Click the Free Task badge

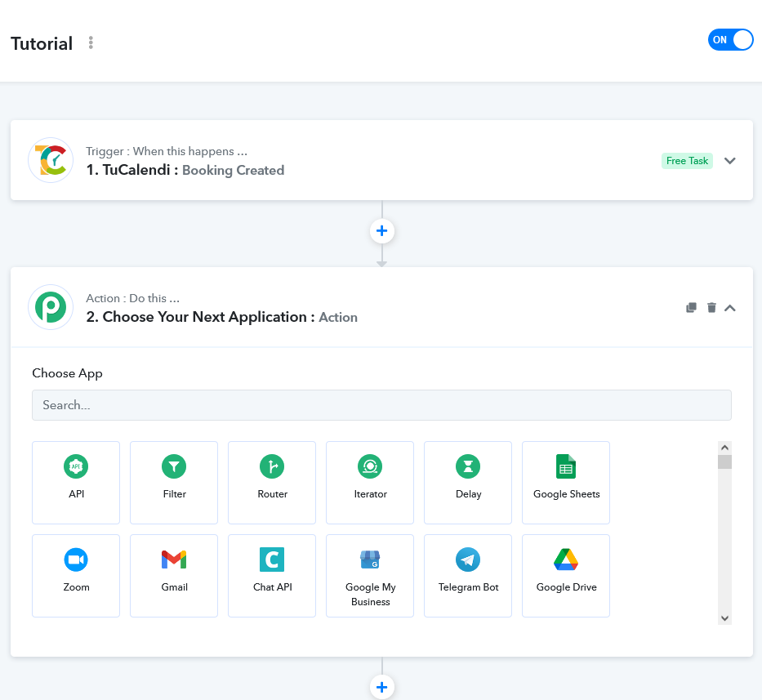pyautogui.click(x=687, y=161)
